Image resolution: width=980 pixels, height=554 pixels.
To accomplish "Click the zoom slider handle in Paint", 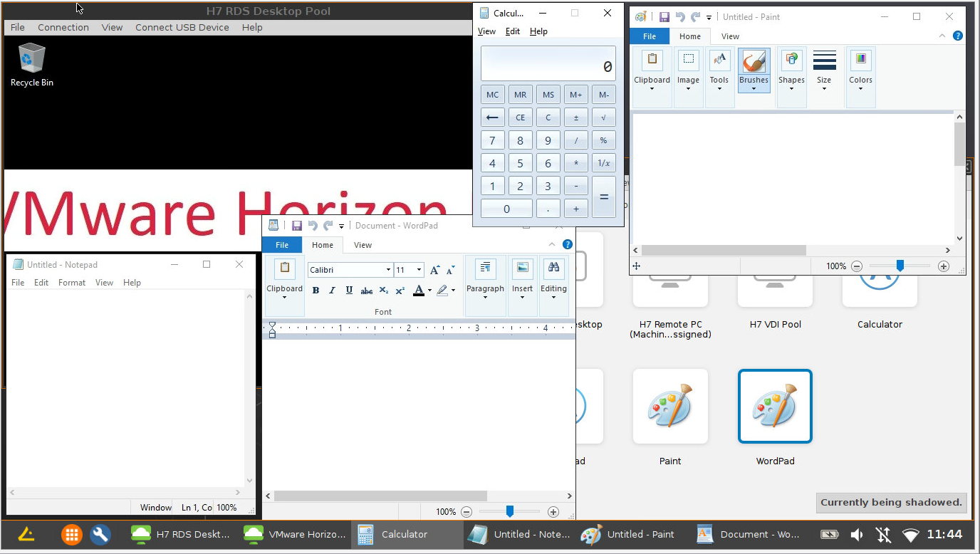I will click(900, 266).
